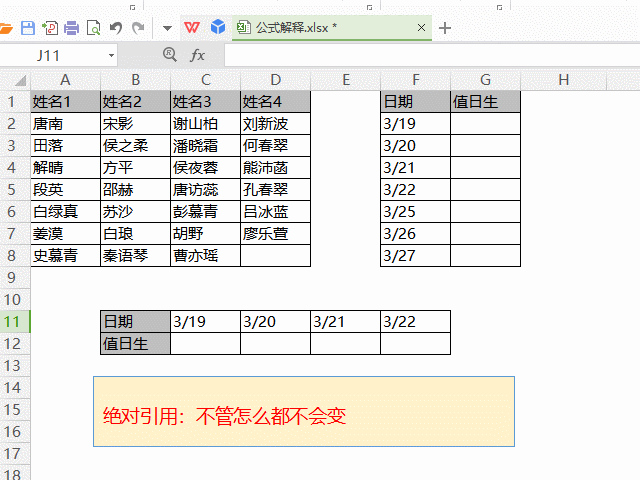
Task: Click cell containing 秦语琴
Action: pos(135,256)
